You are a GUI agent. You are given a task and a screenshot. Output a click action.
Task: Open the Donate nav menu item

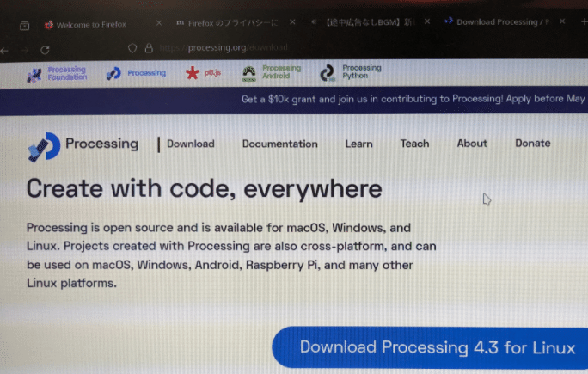click(532, 143)
